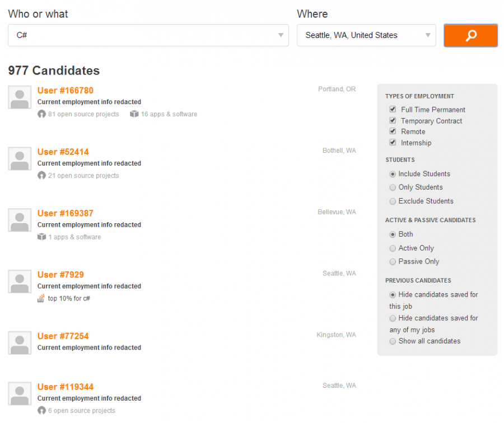This screenshot has width=504, height=423.
Task: Click inside the C# search field
Action: point(112,35)
